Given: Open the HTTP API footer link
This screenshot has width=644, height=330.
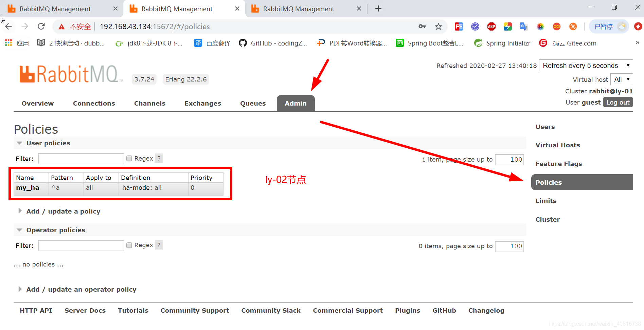Looking at the screenshot, I should click(x=36, y=310).
